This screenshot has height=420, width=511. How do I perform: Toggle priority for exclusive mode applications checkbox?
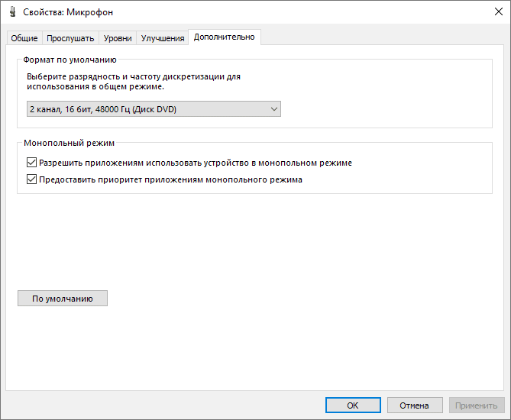pyautogui.click(x=31, y=180)
